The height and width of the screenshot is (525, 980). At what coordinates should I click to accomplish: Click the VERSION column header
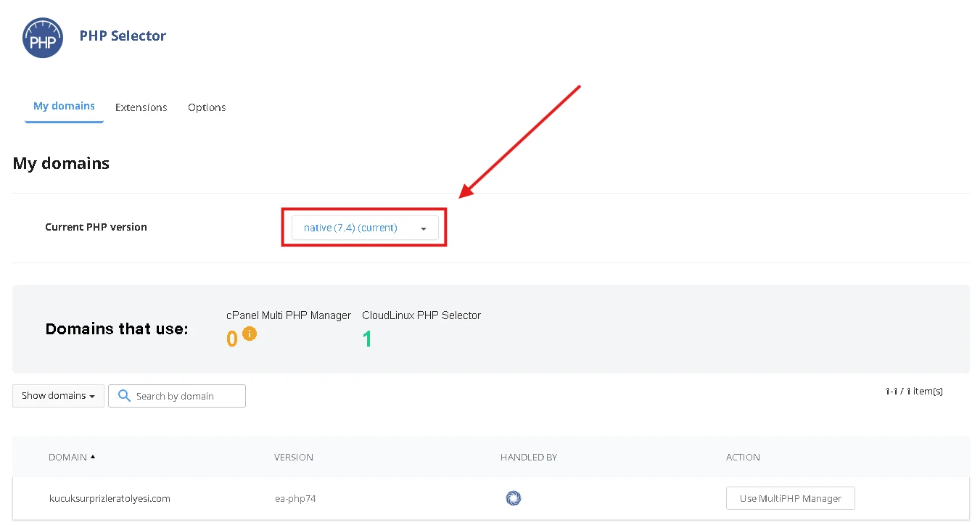[x=293, y=457]
